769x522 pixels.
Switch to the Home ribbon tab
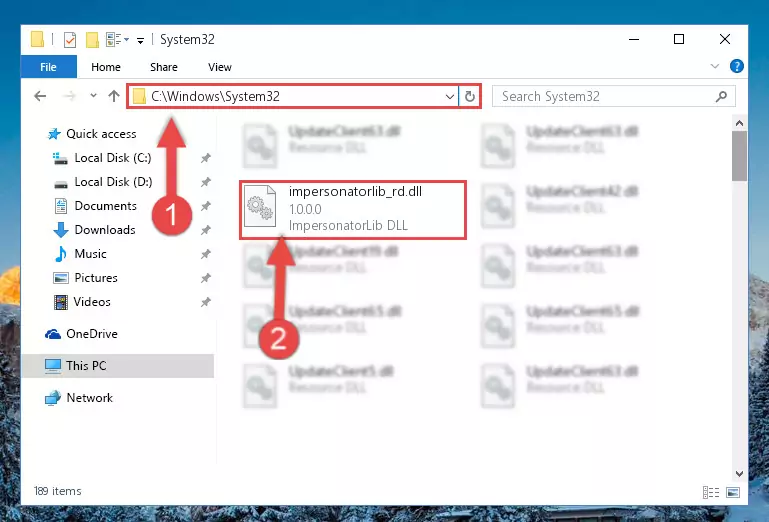(x=106, y=67)
